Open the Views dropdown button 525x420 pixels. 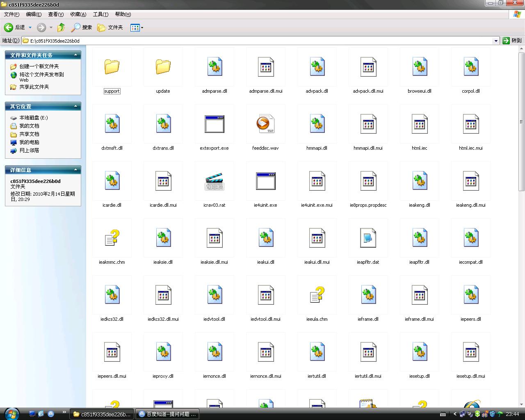[x=137, y=27]
